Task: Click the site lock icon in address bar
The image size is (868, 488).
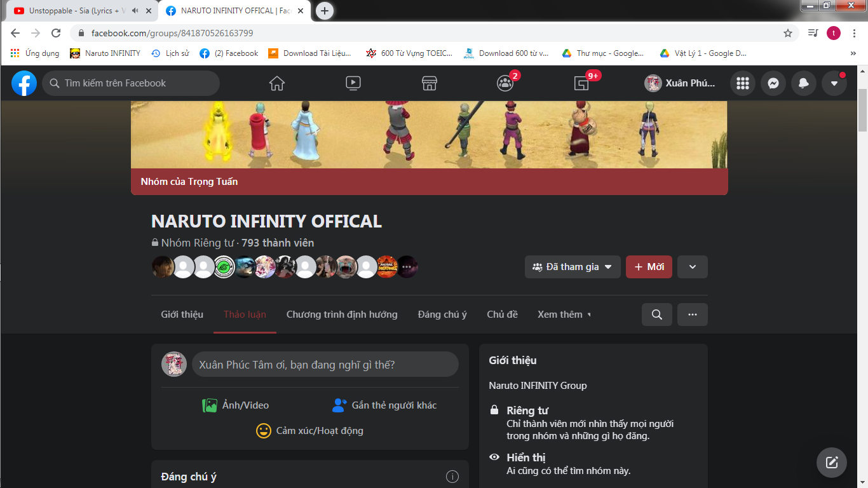Action: coord(81,33)
